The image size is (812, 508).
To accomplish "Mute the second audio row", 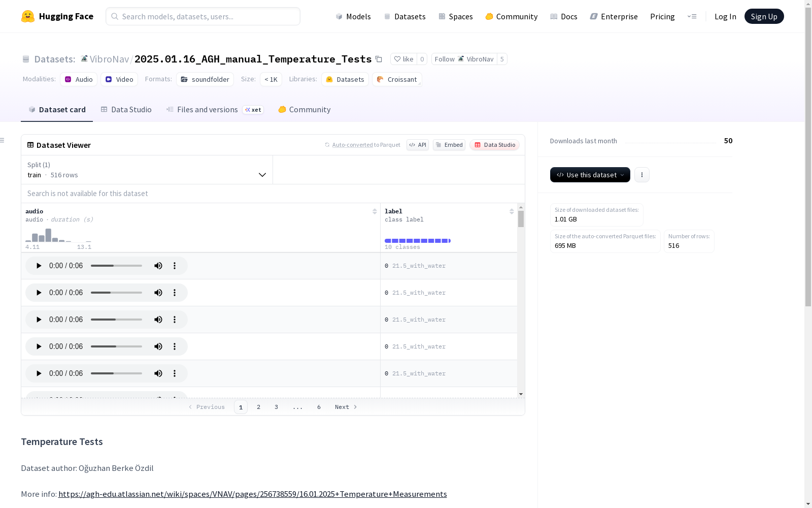I will (158, 293).
